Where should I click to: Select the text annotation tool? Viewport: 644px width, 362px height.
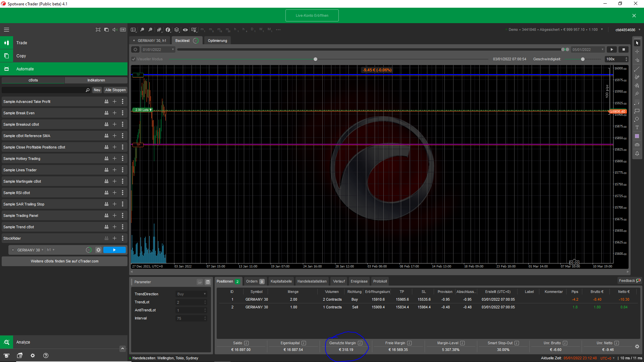click(637, 128)
